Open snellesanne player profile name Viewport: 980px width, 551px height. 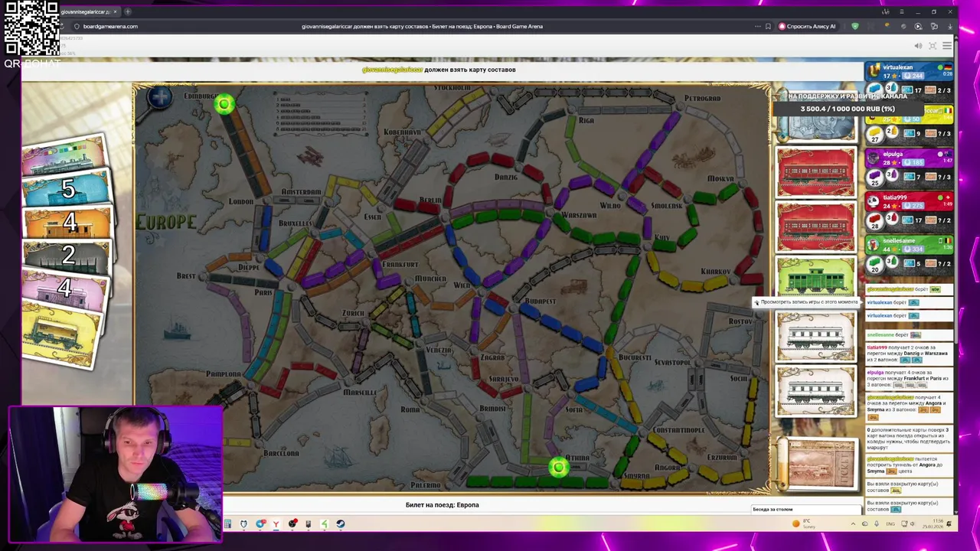[x=899, y=240]
